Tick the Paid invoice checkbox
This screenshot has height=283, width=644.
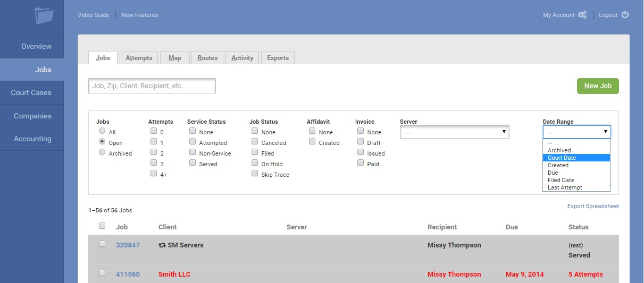(361, 163)
